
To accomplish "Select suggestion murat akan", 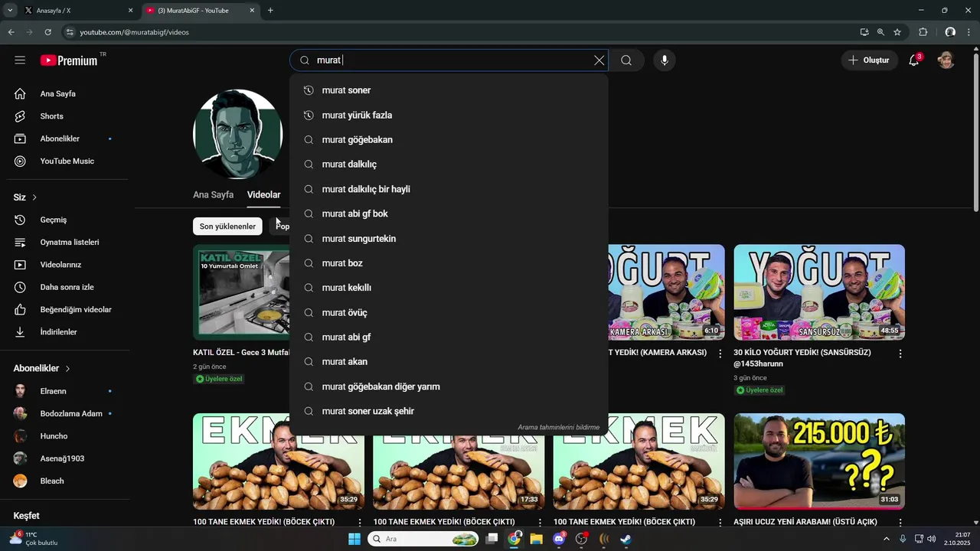I will coord(449,362).
